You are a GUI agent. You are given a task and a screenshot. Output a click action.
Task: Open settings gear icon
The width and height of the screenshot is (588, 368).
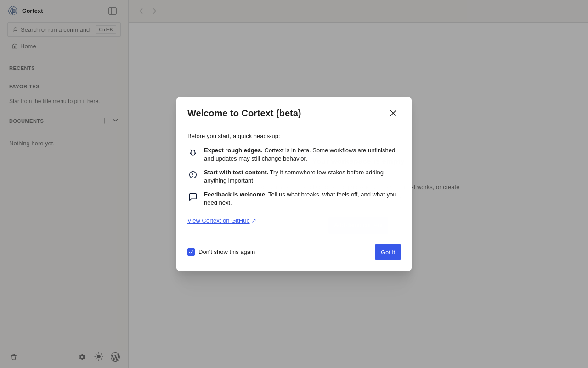[x=82, y=357]
